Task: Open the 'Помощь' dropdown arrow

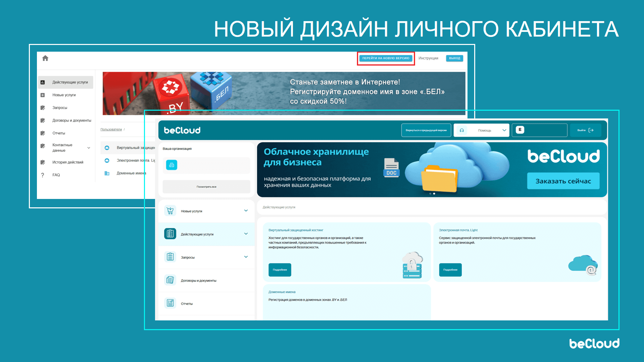Action: coord(504,130)
